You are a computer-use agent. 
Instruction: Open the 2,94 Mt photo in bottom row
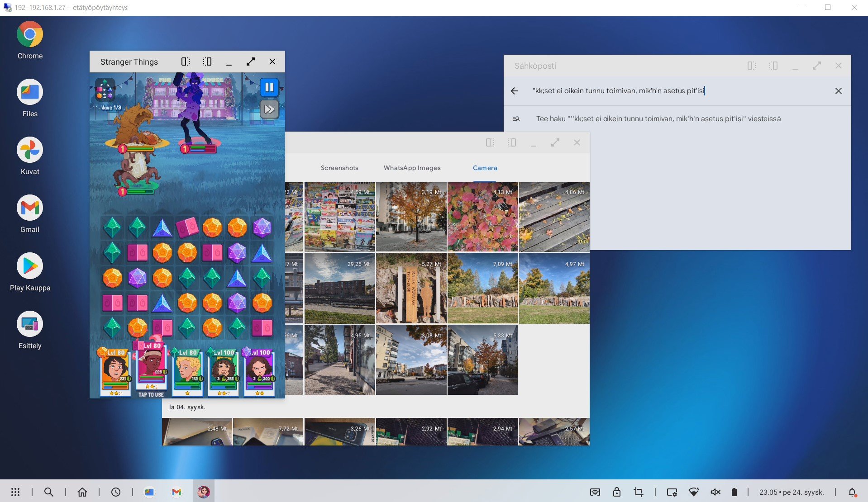point(483,432)
